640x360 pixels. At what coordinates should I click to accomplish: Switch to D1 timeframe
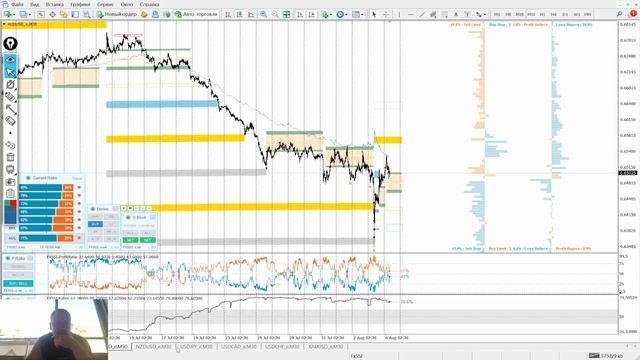point(565,14)
